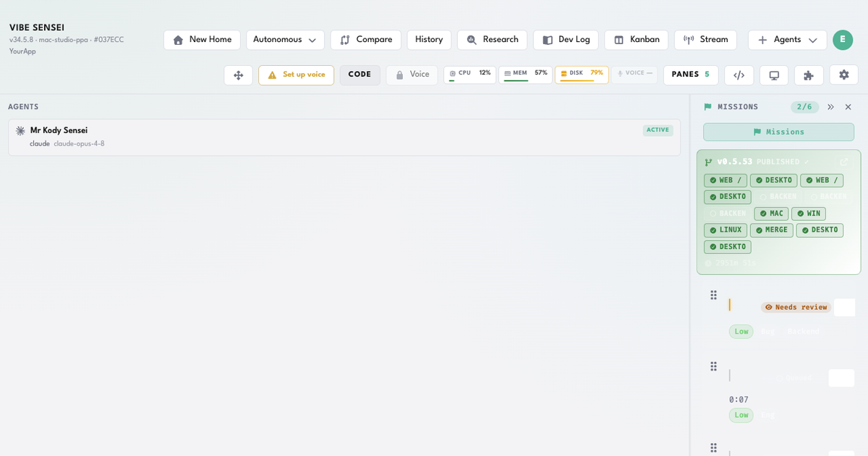Click the LINUX platform check chip

tap(726, 230)
